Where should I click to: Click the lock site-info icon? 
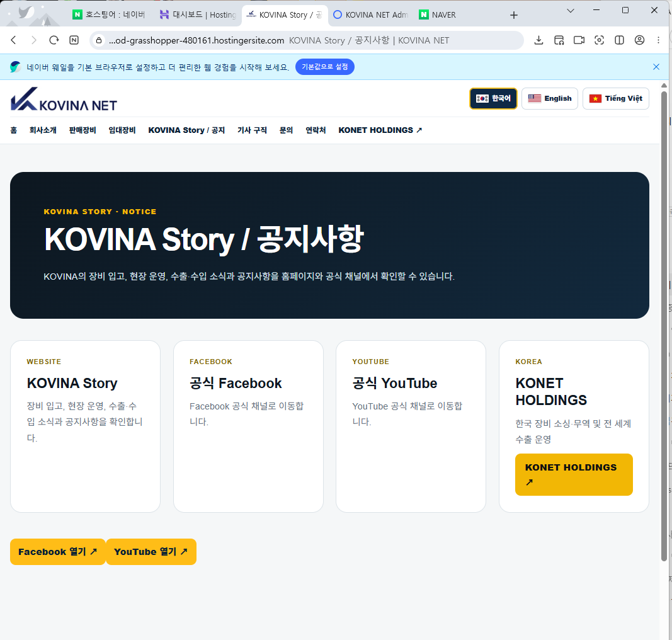[x=99, y=40]
